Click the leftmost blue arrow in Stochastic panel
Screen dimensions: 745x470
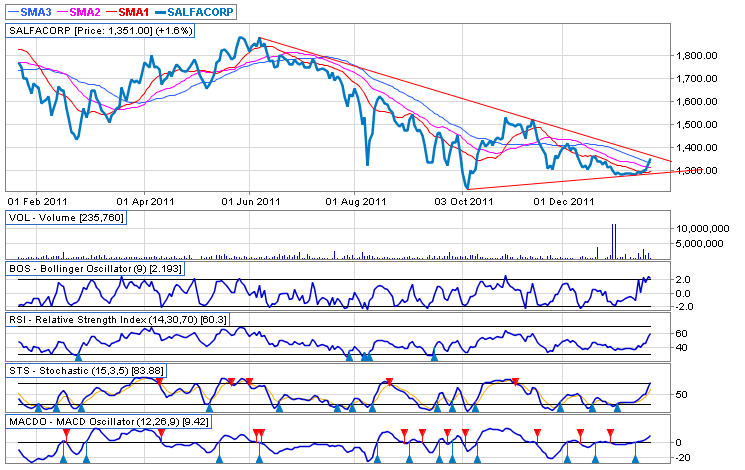click(38, 407)
